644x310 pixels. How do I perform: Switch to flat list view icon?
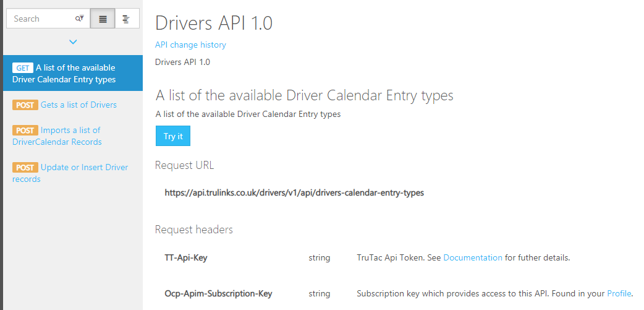(103, 19)
